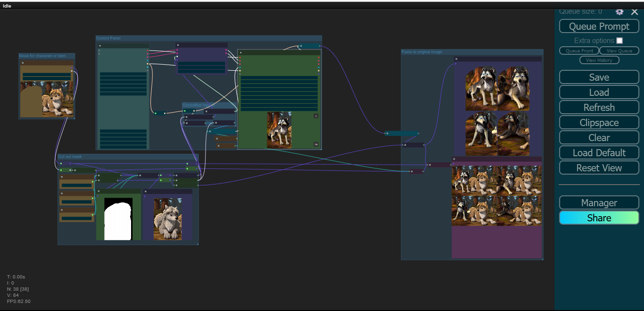The height and width of the screenshot is (311, 644).
Task: Open the Clipspace panel
Action: tap(599, 123)
